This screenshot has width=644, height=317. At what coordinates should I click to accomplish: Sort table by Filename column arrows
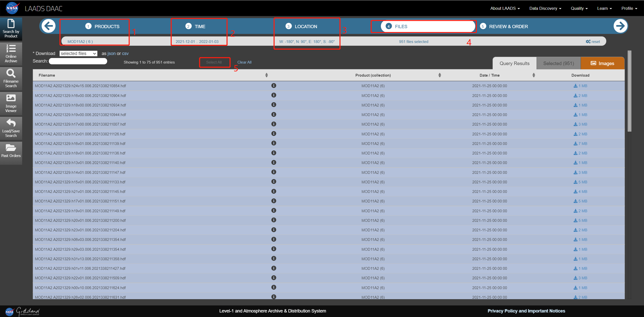pos(266,75)
